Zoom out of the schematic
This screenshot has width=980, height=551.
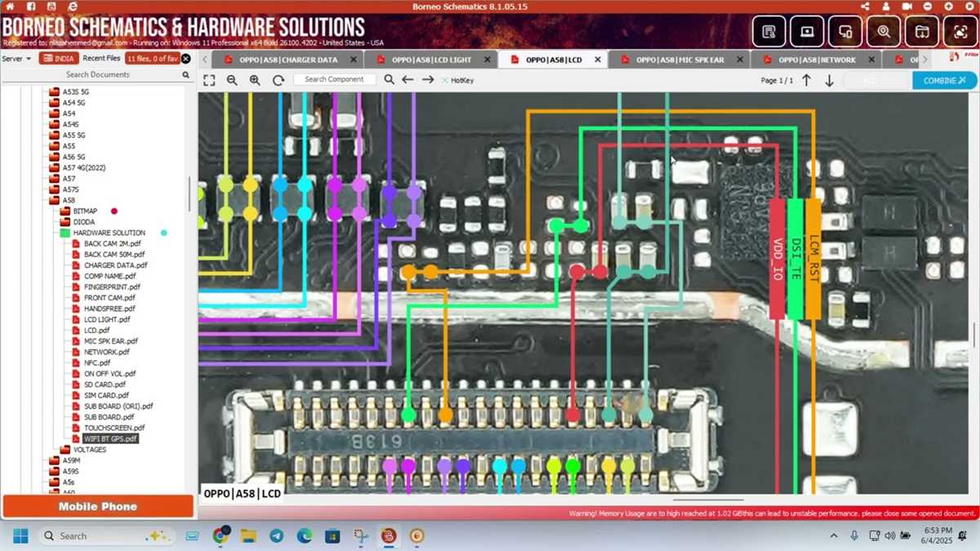point(232,80)
